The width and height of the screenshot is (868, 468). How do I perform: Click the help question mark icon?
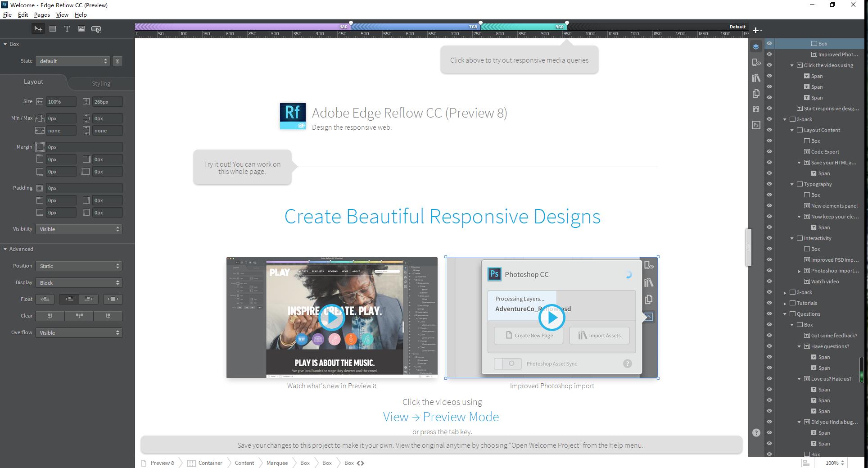coord(756,432)
